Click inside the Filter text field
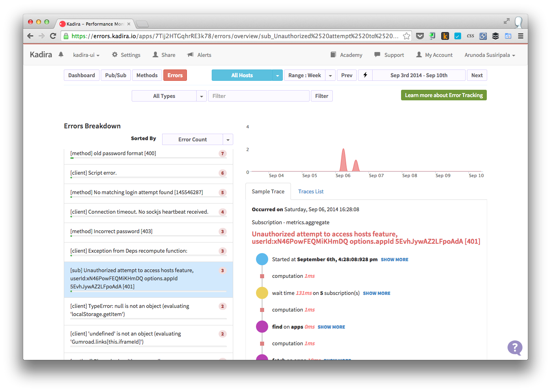This screenshot has width=551, height=392. 259,96
